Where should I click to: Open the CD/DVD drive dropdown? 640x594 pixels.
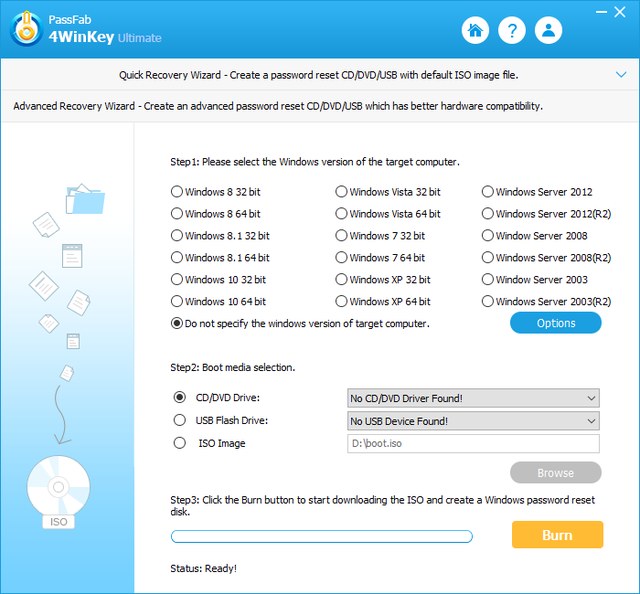[x=472, y=398]
